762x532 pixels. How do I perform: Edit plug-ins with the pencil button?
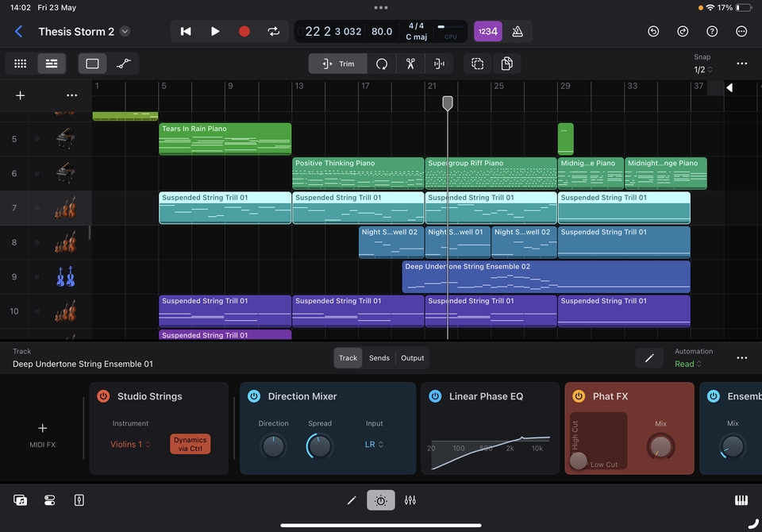click(649, 358)
